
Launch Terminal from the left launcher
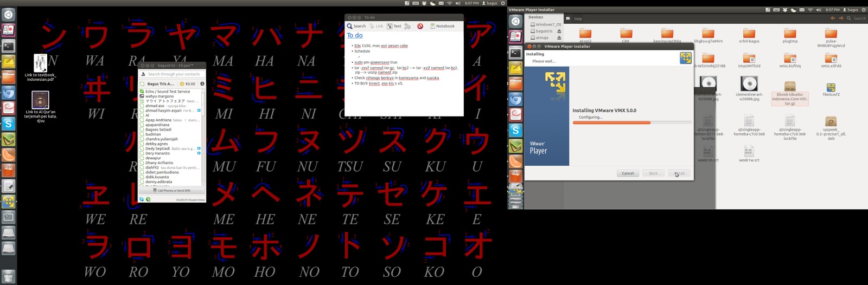click(x=9, y=46)
